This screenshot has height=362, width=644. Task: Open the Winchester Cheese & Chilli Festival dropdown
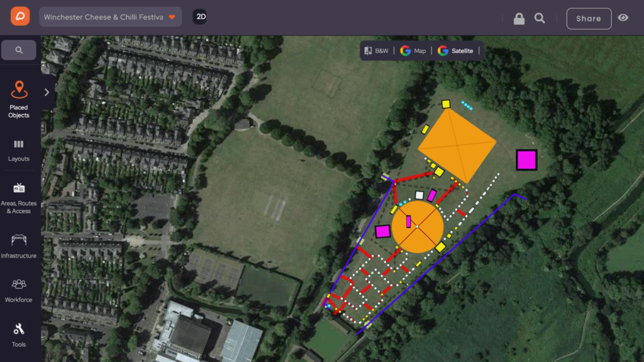(111, 17)
